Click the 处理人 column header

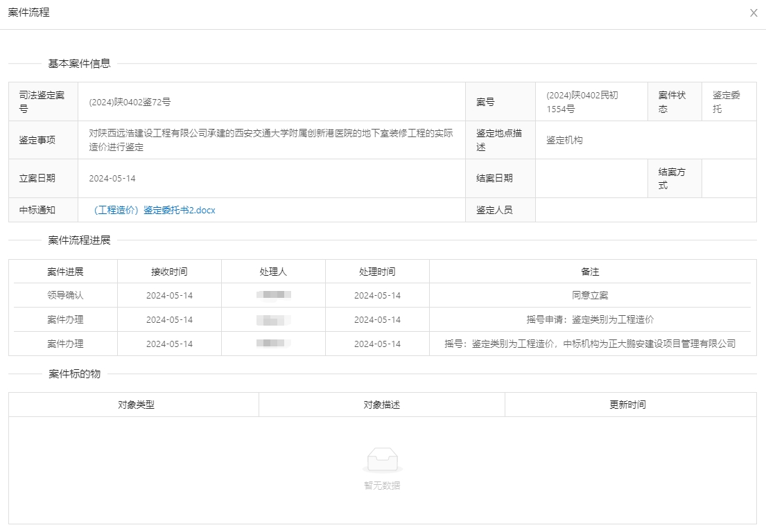click(273, 272)
